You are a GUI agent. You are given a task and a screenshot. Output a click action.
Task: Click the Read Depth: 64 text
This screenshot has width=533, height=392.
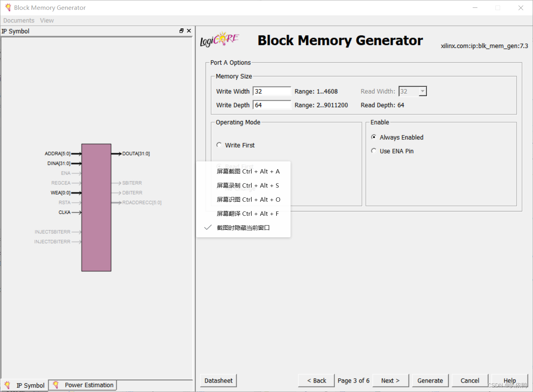(382, 105)
